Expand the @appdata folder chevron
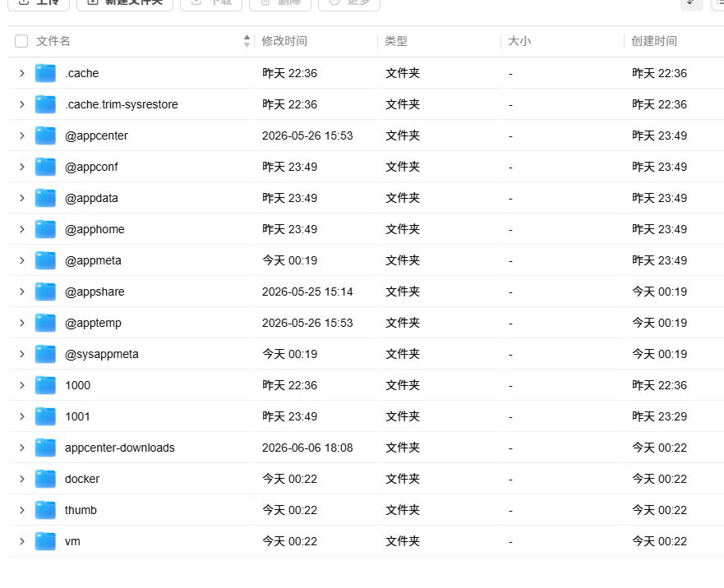The width and height of the screenshot is (724, 588). point(21,198)
